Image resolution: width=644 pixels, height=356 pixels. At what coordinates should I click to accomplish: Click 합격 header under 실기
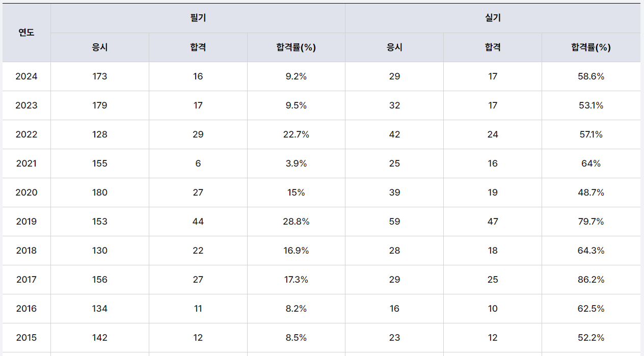coord(493,47)
